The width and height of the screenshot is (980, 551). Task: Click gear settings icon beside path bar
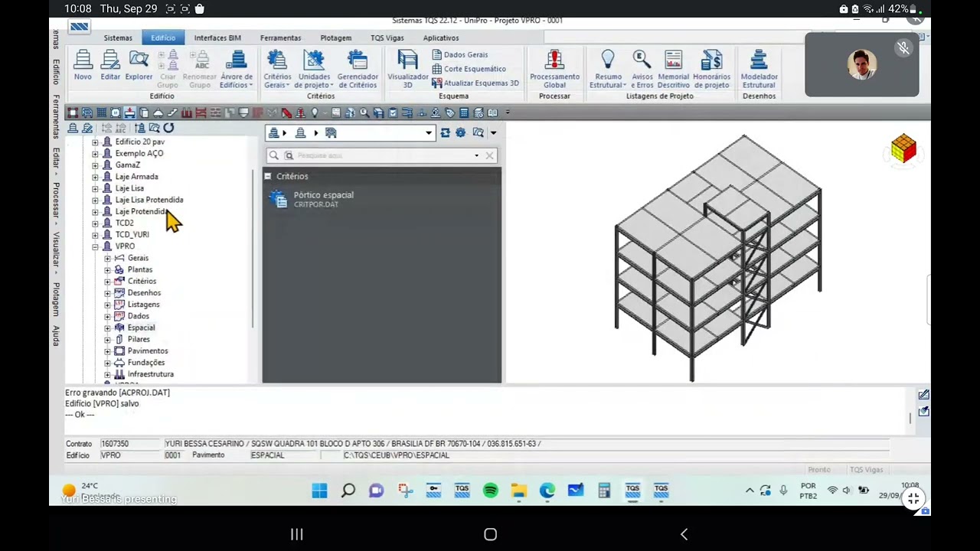[460, 133]
